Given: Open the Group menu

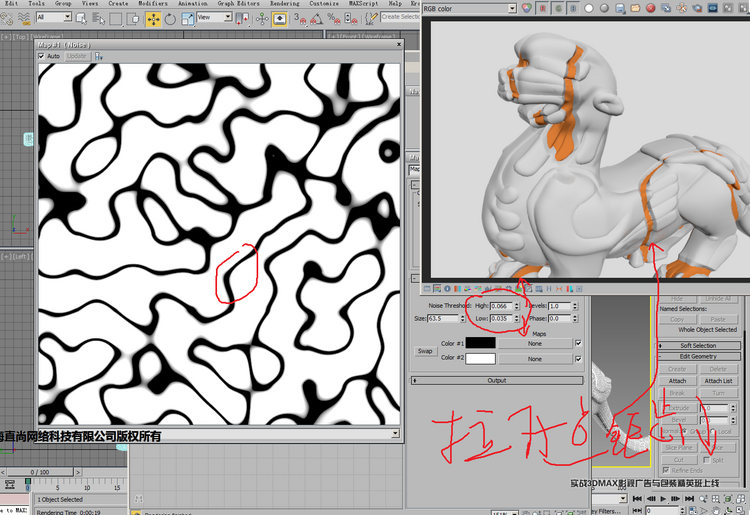Looking at the screenshot, I should pyautogui.click(x=63, y=3).
